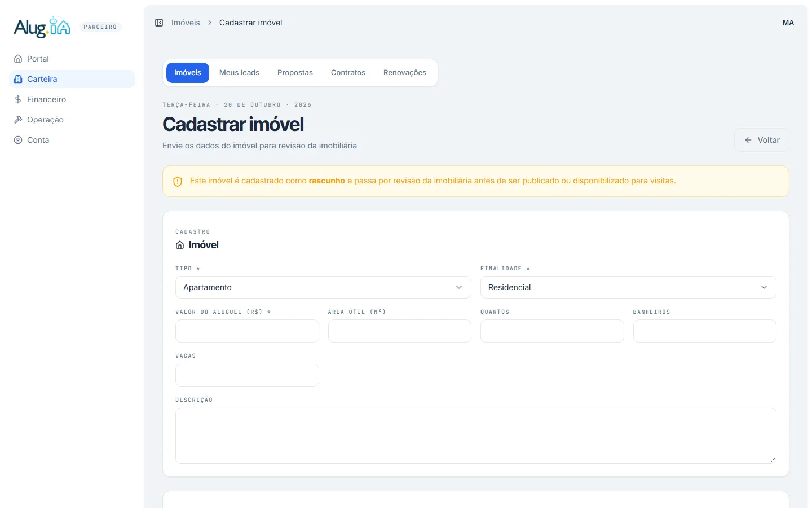Click the bold word rascunho in banner
The image size is (812, 508).
[327, 181]
